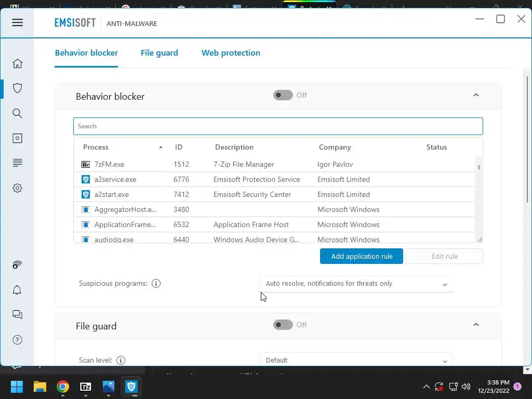Open the hamburger menu in sidebar
The width and height of the screenshot is (532, 399).
point(17,22)
